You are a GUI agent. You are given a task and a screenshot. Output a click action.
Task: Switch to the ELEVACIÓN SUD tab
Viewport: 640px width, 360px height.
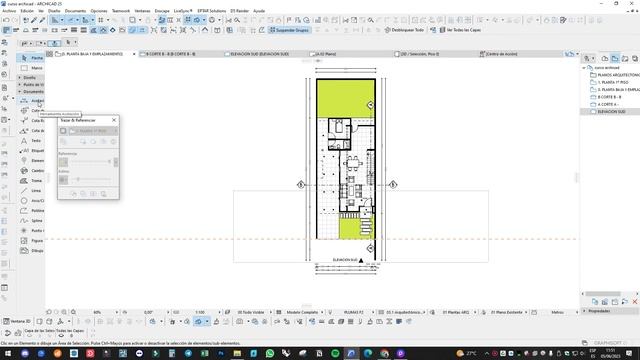[x=265, y=54]
